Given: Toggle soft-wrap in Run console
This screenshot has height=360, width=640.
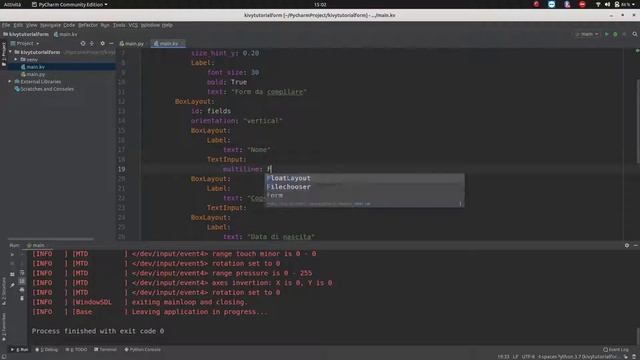Looking at the screenshot, I should pos(22,272).
